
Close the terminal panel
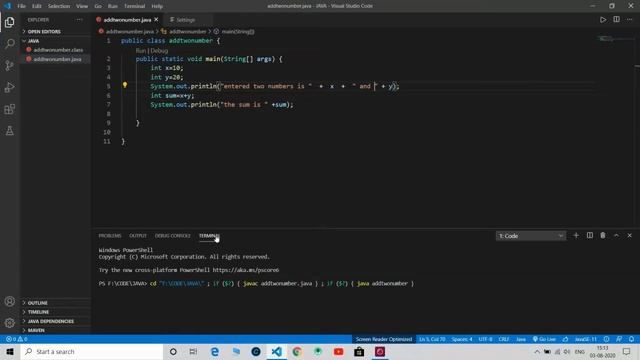point(629,236)
